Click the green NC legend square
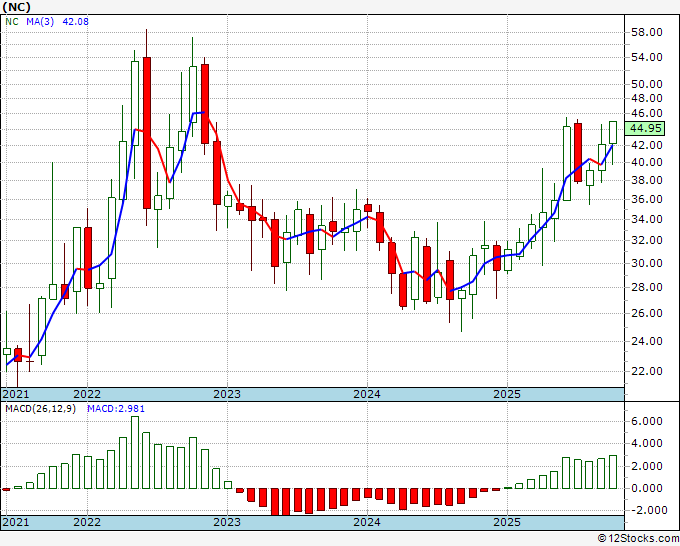This screenshot has width=680, height=546. (8, 22)
